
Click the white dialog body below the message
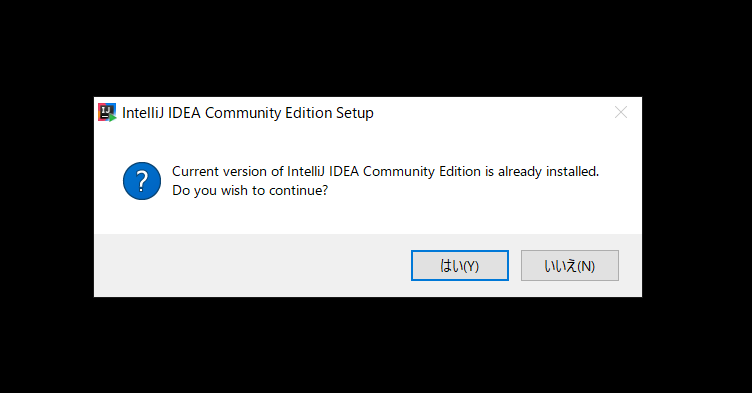pyautogui.click(x=367, y=217)
